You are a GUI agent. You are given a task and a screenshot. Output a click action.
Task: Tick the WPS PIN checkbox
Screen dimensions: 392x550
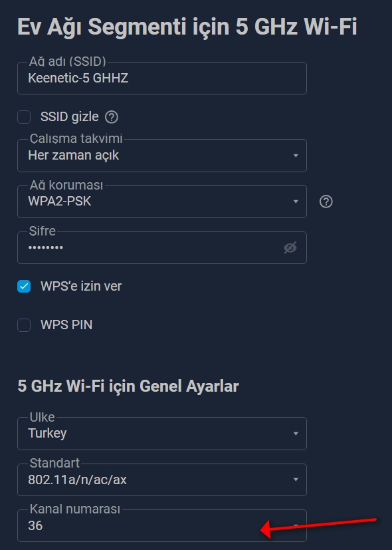[24, 325]
